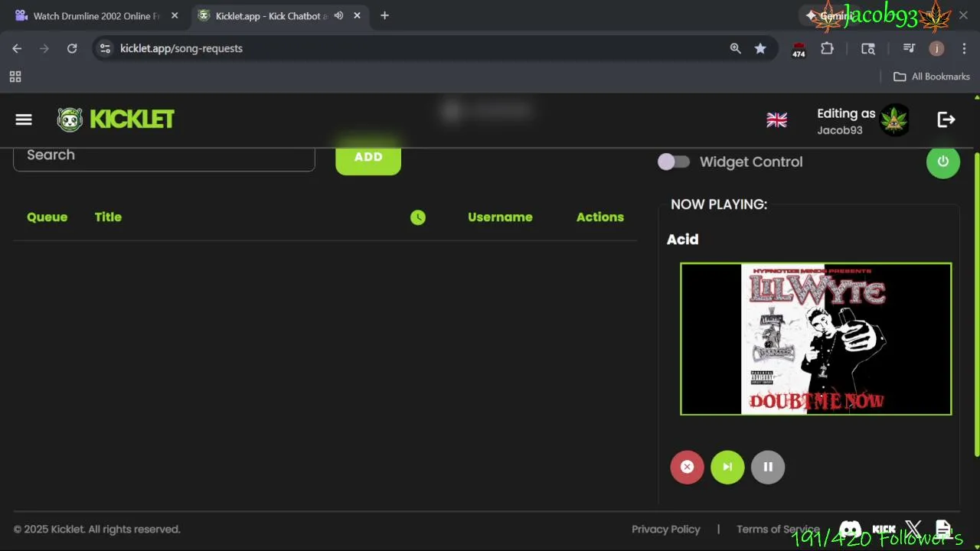Mute the Kicklet tab audio icon
Image resolution: width=980 pixels, height=551 pixels.
338,16
